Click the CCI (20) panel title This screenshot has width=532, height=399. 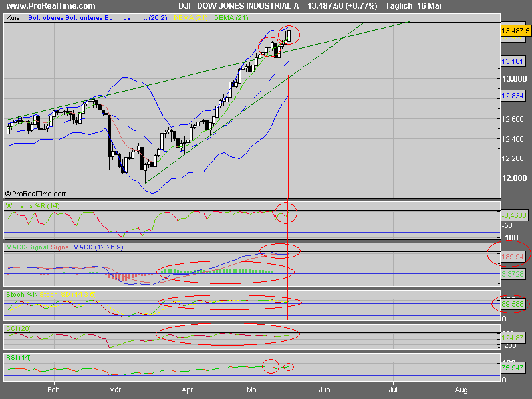tap(19, 329)
